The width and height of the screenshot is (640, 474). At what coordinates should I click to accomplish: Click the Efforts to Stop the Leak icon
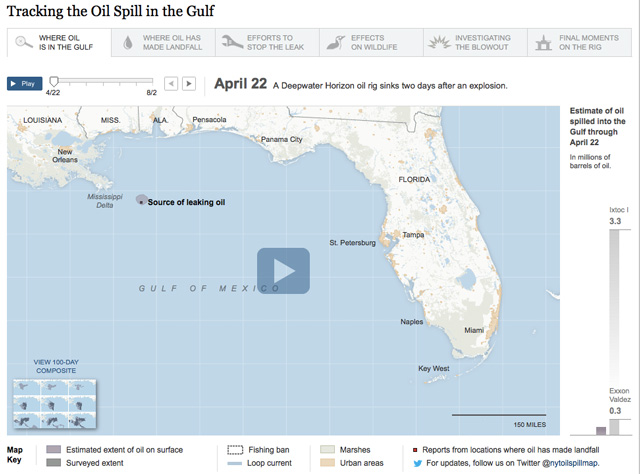pos(230,42)
